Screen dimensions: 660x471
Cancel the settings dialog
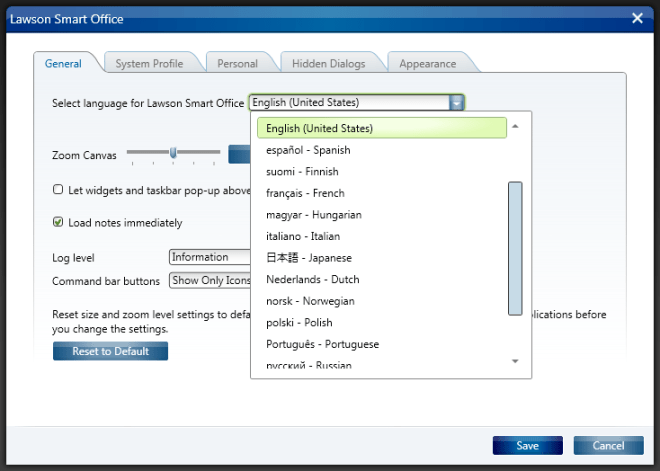608,445
